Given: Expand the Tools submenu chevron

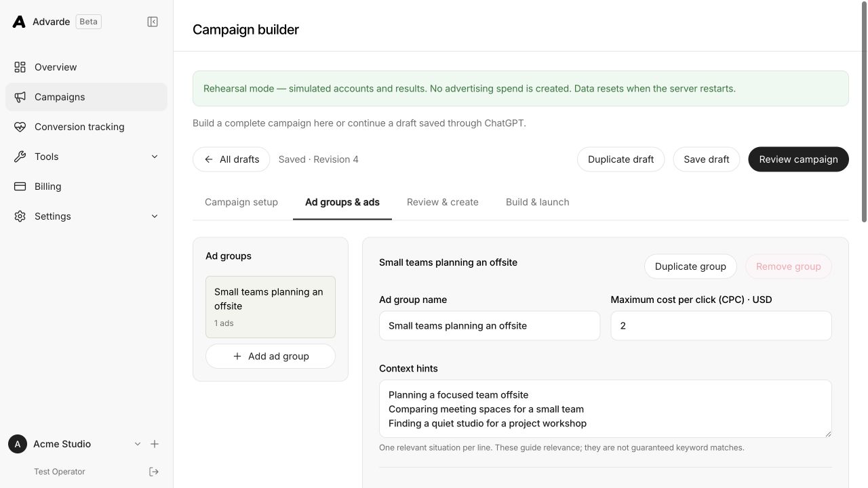Looking at the screenshot, I should 155,157.
